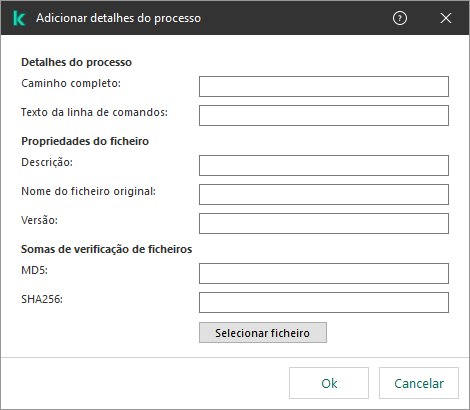Close the Adicionar detalhes do processo dialog
The image size is (470, 410).
[446, 18]
